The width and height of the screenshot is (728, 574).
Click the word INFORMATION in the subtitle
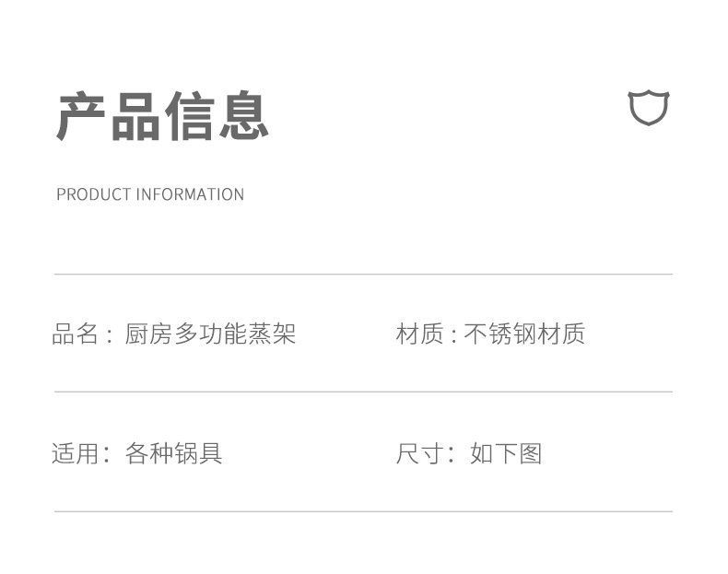(190, 194)
